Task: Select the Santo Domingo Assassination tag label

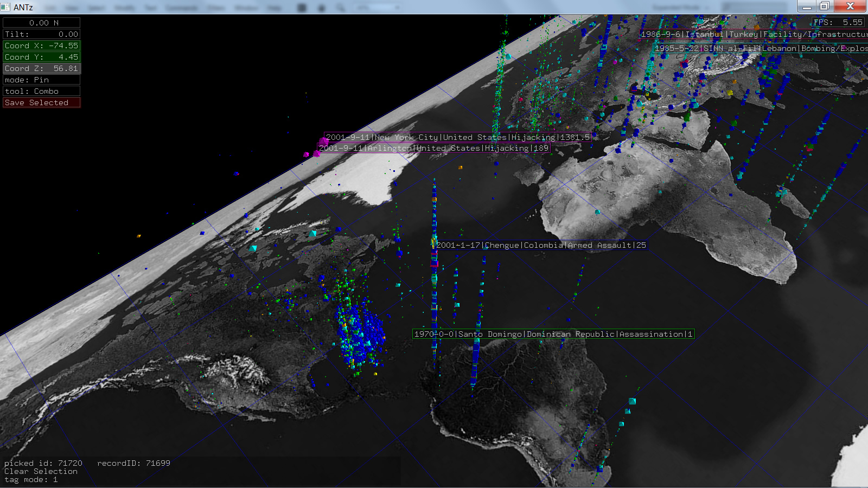Action: point(553,334)
